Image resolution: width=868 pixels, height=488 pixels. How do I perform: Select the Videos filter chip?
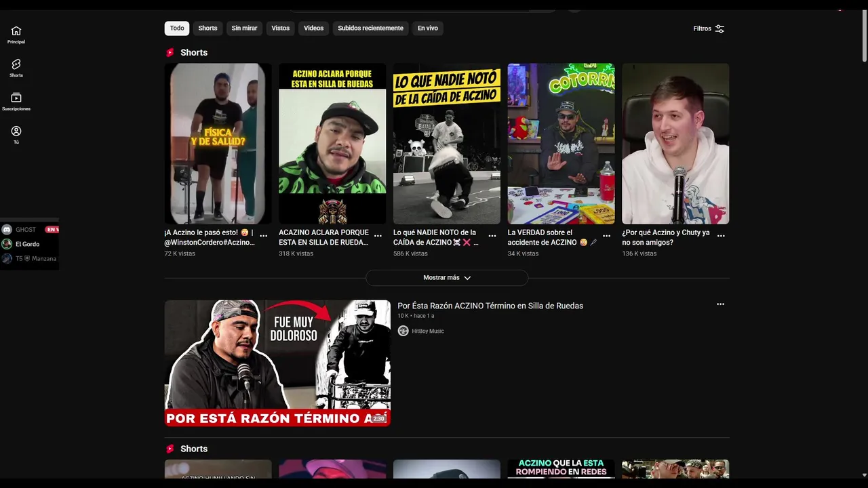click(313, 28)
